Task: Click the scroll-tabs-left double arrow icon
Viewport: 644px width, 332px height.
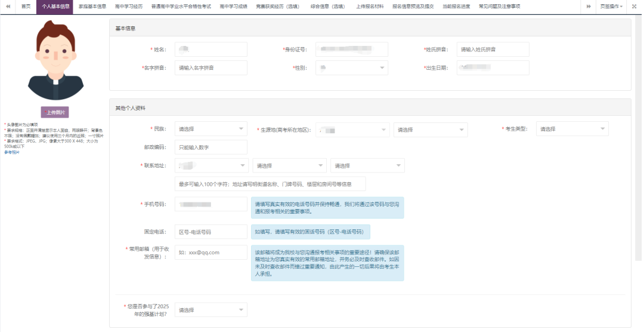Action: 8,7
